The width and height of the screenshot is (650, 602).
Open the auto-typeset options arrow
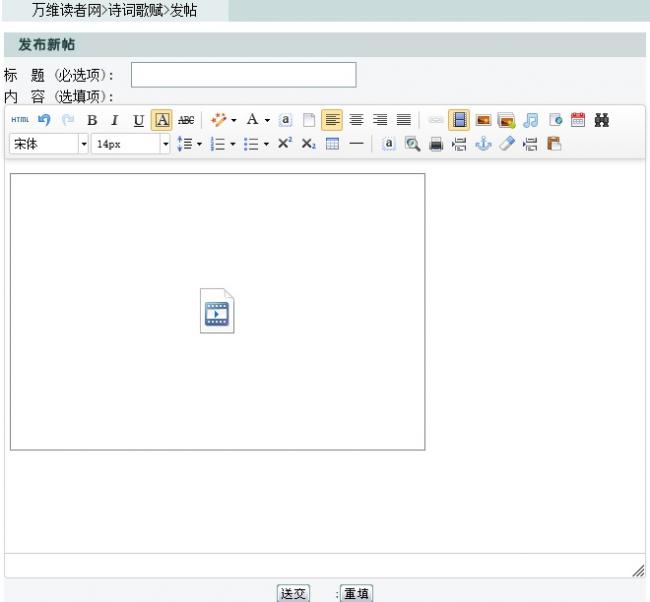click(234, 121)
